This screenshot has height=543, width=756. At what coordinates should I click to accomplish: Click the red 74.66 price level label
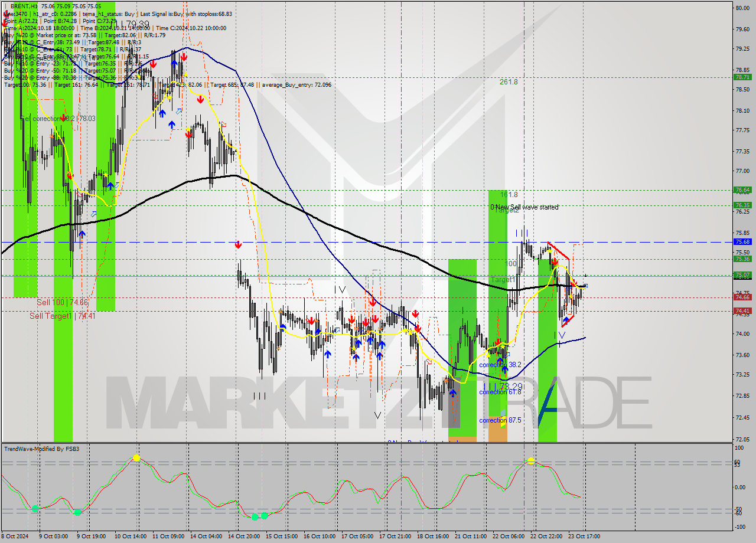tap(742, 297)
